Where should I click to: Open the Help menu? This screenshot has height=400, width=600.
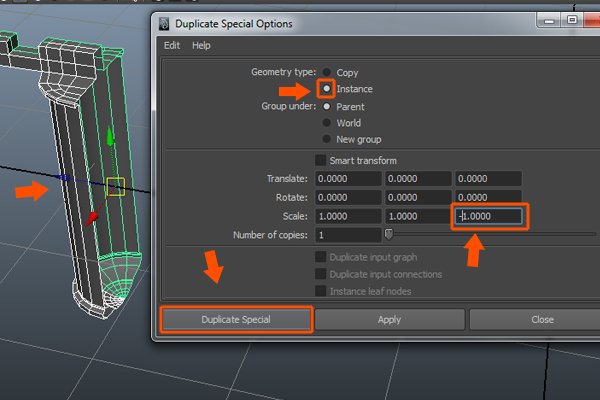(201, 45)
